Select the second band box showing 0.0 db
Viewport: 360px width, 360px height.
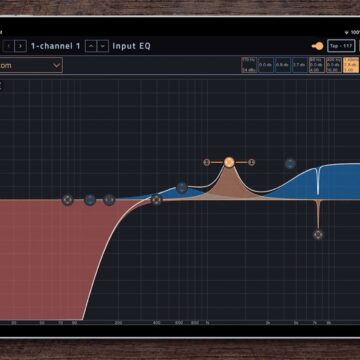[x=266, y=65]
